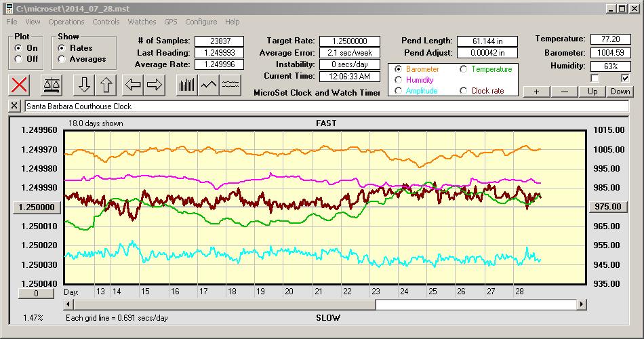Viewport: 644px width, 339px height.
Task: Click the Target Rate field
Action: click(350, 41)
